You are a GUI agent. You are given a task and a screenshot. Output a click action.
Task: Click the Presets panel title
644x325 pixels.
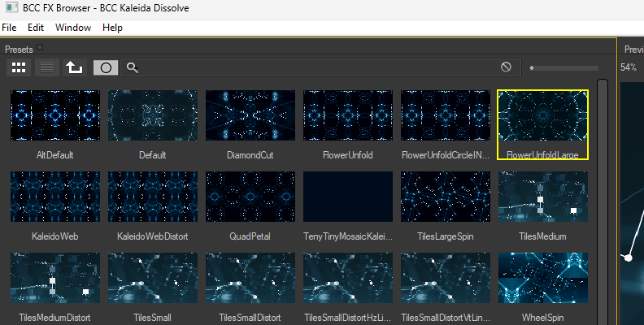19,50
